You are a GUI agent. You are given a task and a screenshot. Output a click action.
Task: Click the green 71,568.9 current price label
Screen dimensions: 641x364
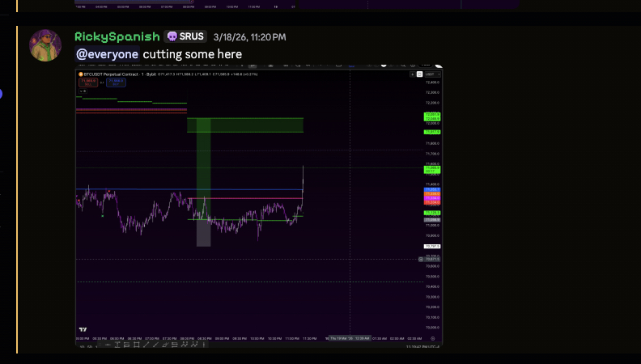(x=431, y=169)
